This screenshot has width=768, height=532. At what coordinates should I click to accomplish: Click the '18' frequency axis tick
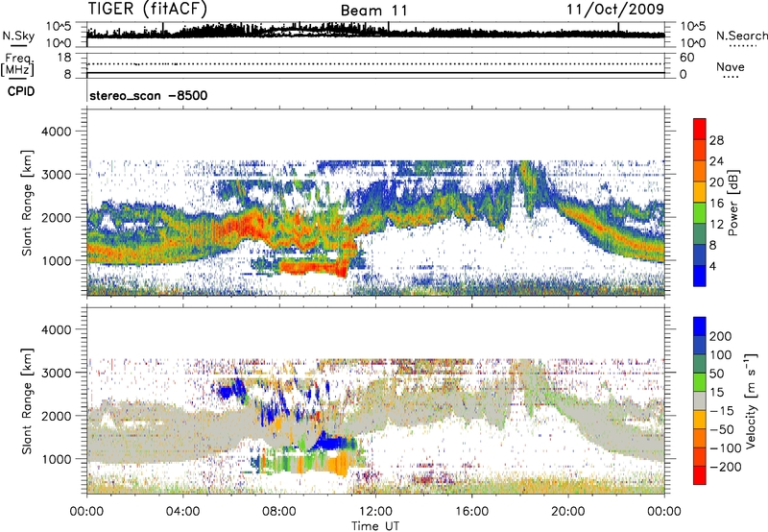(64, 58)
